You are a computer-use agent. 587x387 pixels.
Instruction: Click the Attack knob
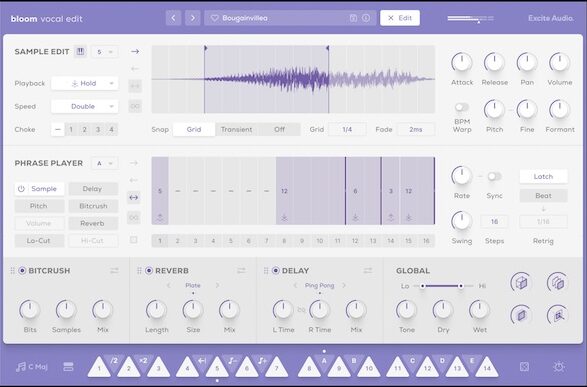coord(462,63)
